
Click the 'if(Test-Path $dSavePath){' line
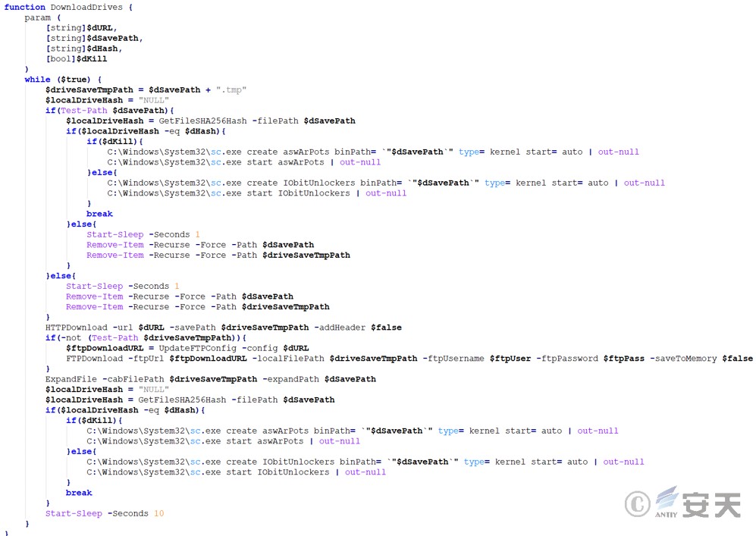pyautogui.click(x=110, y=111)
